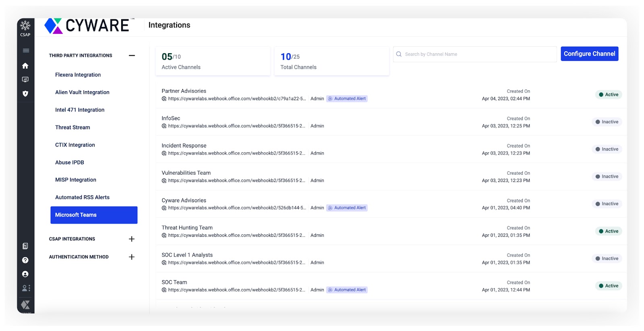Select Threat Stream integration
Viewport: 644px width, 331px height.
tap(72, 127)
